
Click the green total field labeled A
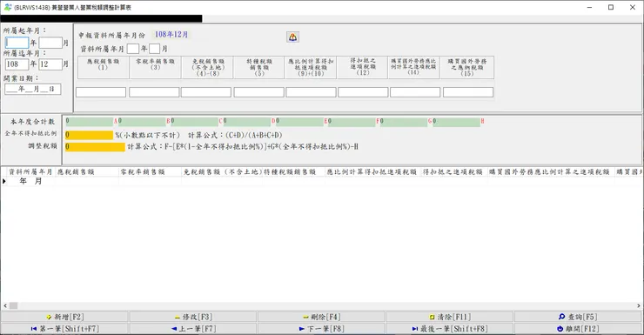click(x=89, y=122)
